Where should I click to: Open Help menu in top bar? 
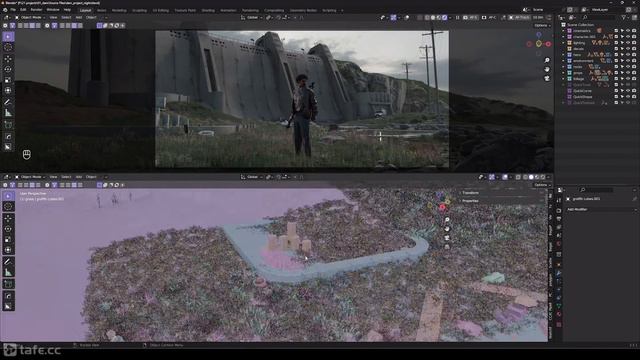pos(67,10)
